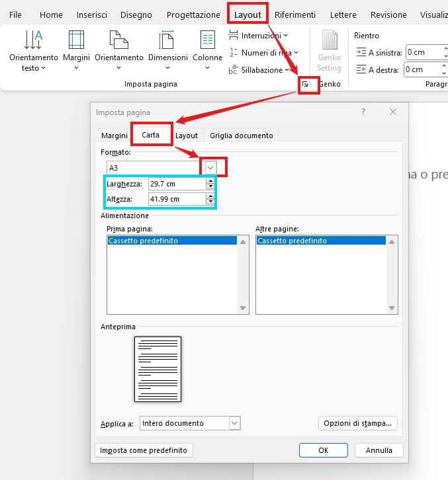Open the dialog help question mark
448x480 pixels.
(363, 112)
